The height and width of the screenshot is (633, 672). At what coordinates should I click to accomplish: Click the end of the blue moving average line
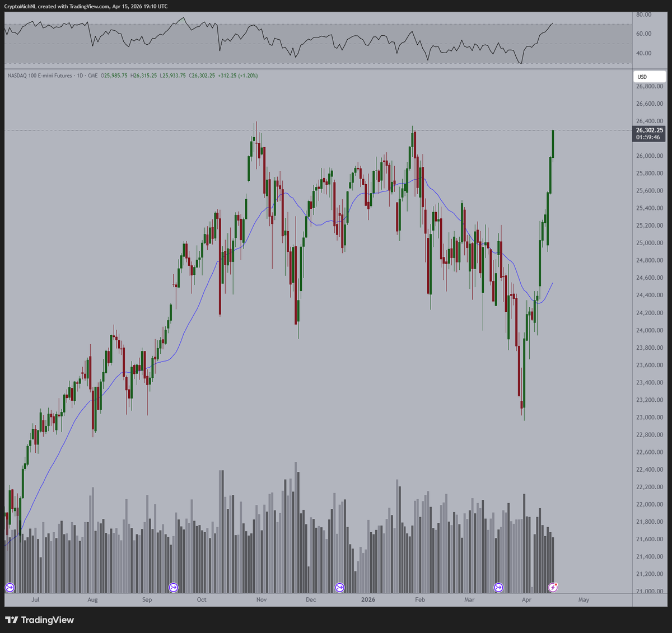553,283
